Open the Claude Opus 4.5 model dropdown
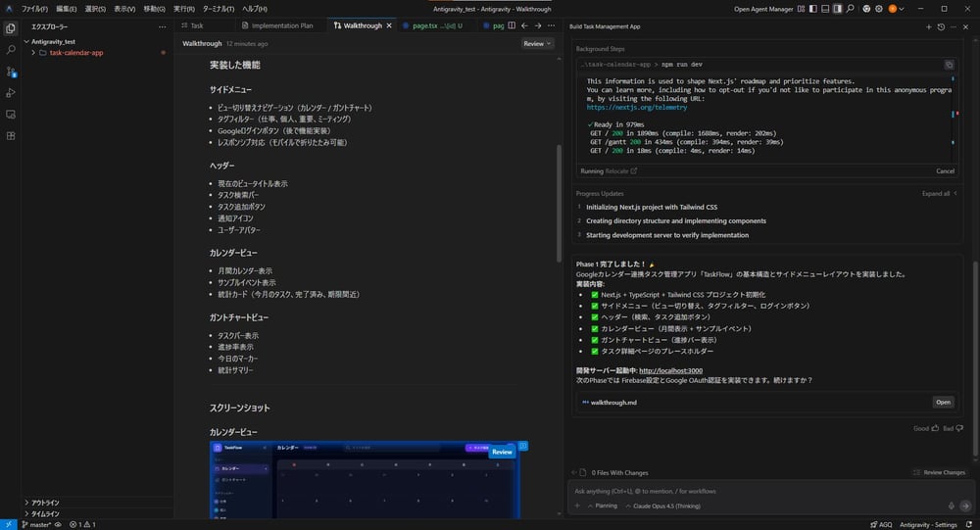This screenshot has width=980, height=530. (x=663, y=506)
